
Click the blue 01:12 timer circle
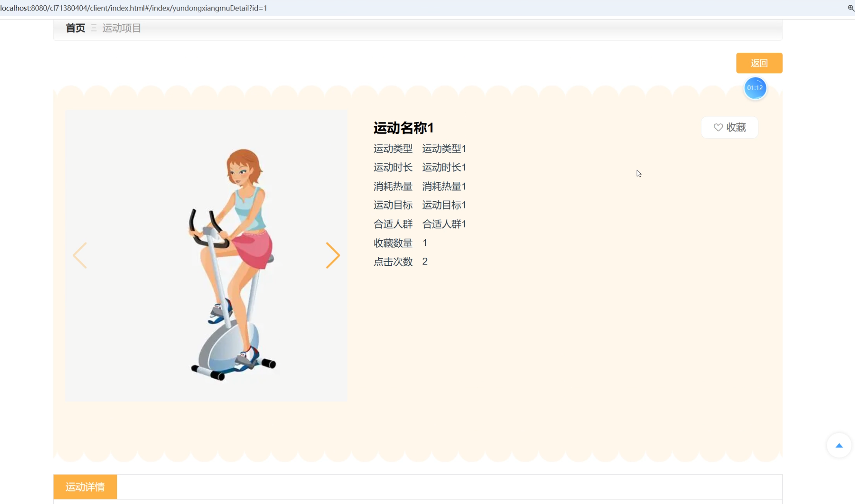[x=755, y=88]
